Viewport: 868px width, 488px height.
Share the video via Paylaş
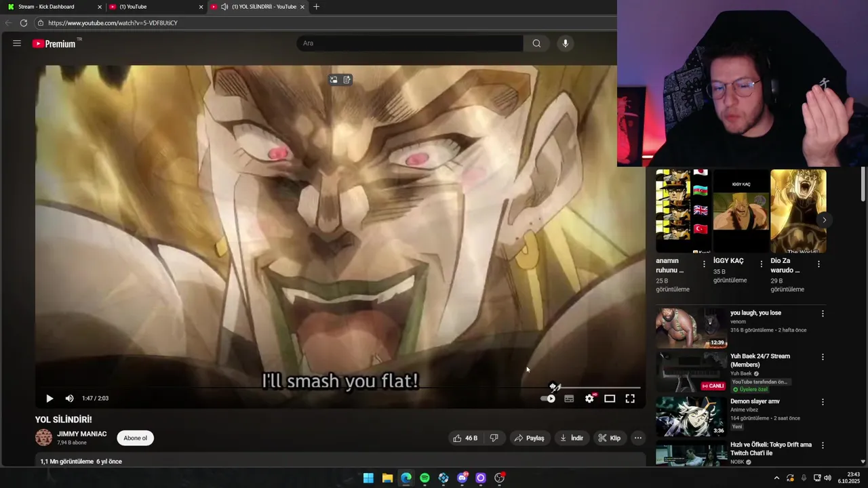click(529, 438)
